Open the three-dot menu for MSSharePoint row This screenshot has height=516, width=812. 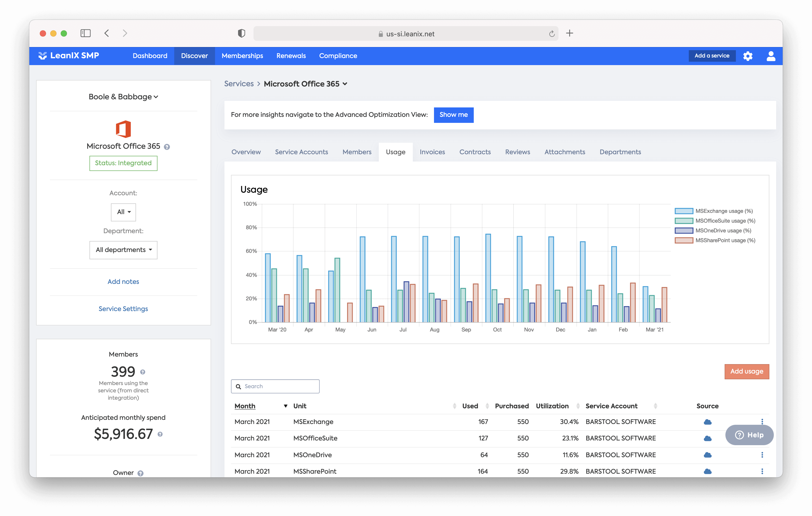pos(762,471)
